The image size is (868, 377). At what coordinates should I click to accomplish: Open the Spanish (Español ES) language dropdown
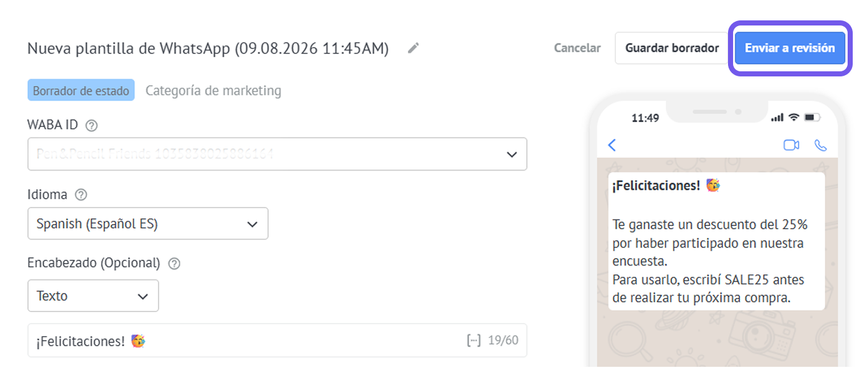click(148, 224)
